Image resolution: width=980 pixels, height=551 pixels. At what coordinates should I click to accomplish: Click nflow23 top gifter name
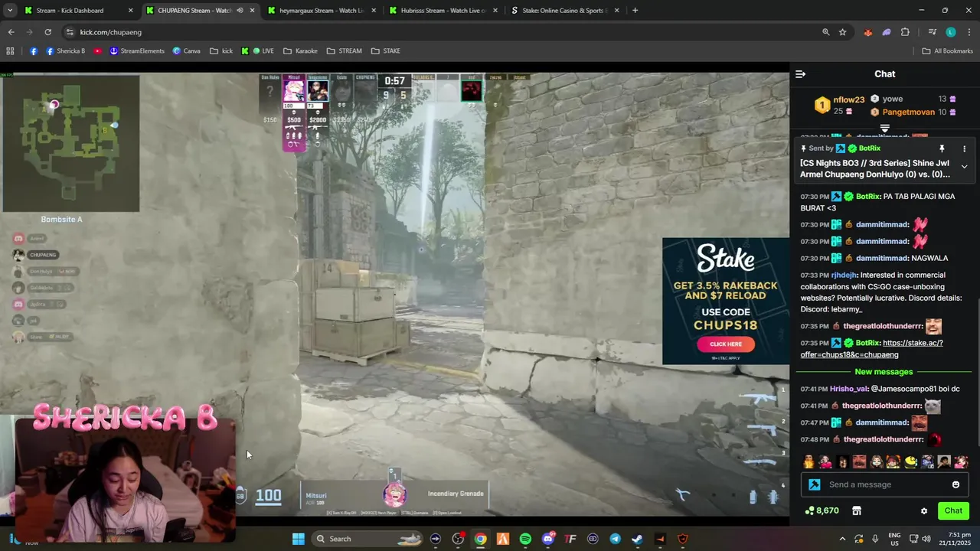(x=849, y=99)
